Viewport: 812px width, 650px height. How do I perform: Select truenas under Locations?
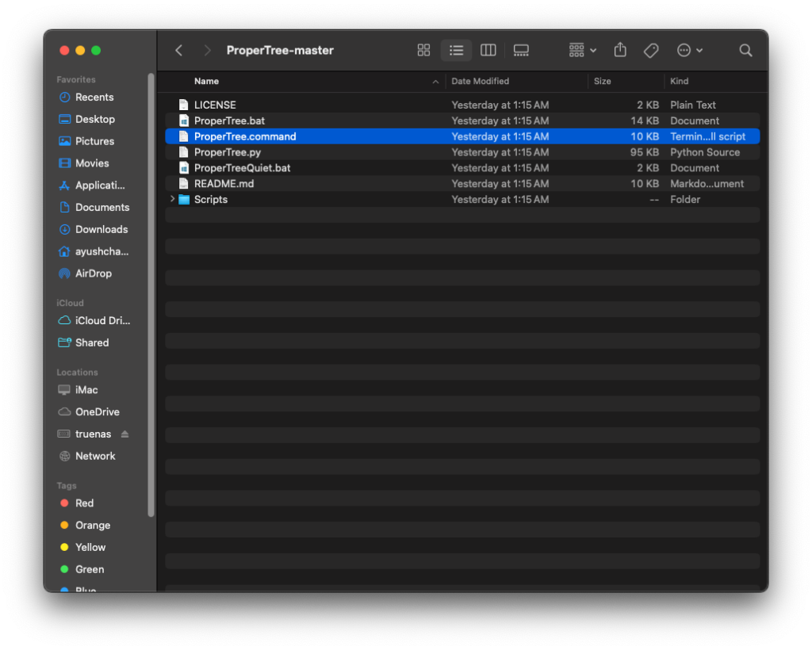pos(93,434)
